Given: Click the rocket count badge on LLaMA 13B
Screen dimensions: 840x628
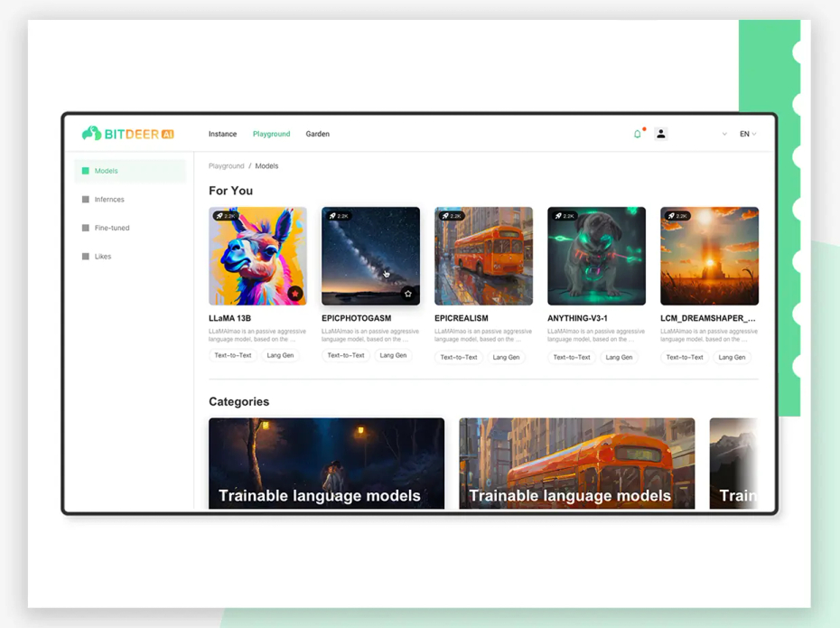Looking at the screenshot, I should pyautogui.click(x=226, y=216).
